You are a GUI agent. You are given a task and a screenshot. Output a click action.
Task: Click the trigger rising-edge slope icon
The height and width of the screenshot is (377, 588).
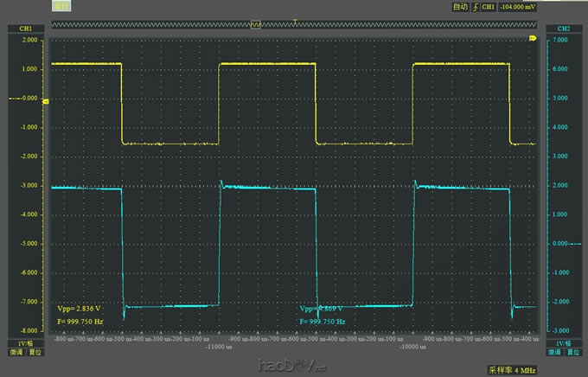coord(475,7)
